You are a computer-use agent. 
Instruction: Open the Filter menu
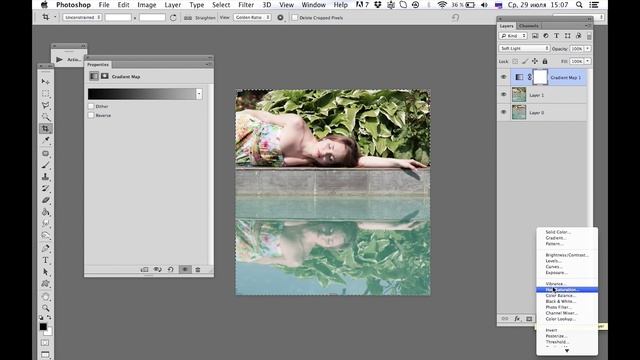(246, 5)
